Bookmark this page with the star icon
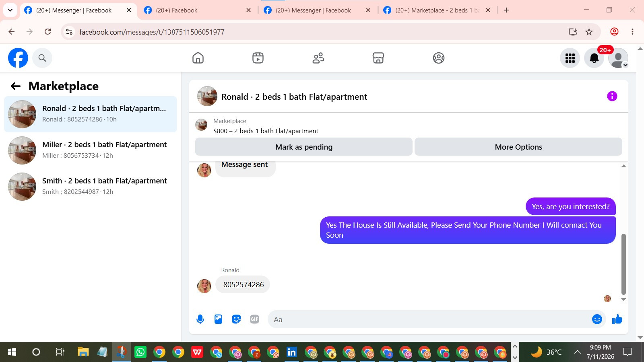644x362 pixels. 589,32
